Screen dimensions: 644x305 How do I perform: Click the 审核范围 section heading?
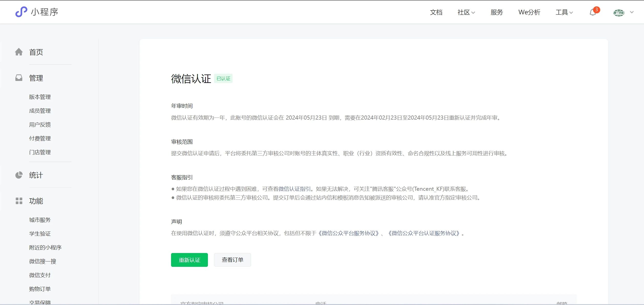(182, 142)
